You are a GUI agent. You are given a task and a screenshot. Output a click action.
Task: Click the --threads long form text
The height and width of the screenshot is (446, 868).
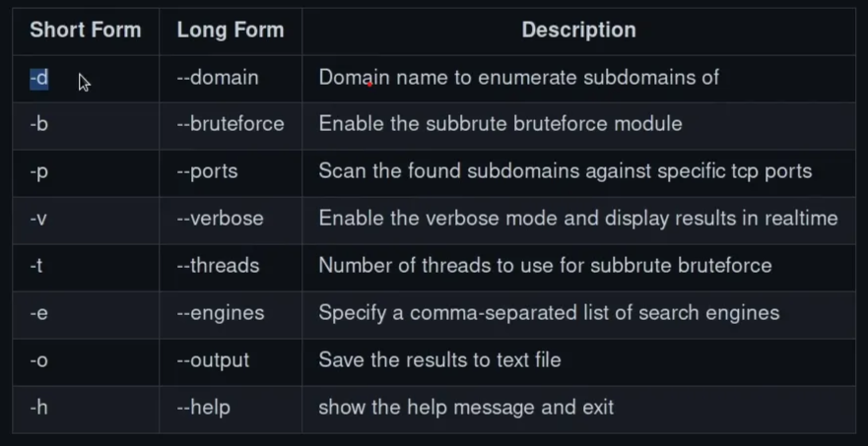[218, 266]
